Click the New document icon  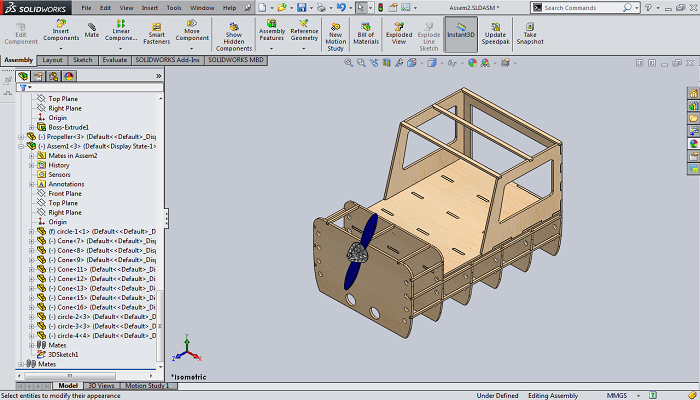click(x=262, y=8)
